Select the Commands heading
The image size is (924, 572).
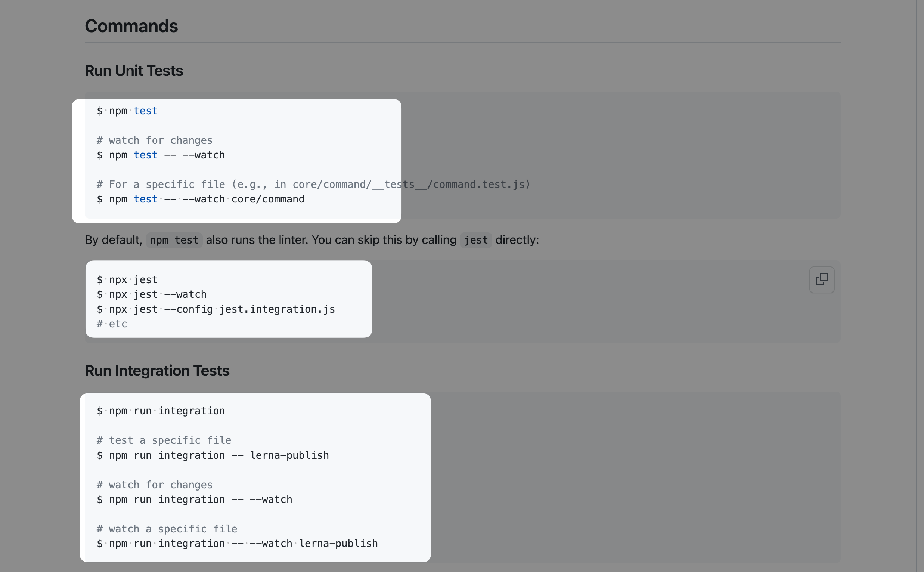pos(131,26)
